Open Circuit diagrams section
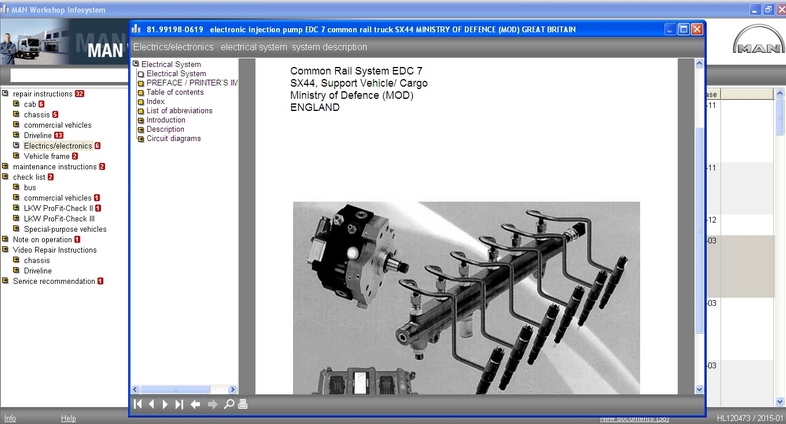Viewport: 786px width, 424px height. click(173, 138)
